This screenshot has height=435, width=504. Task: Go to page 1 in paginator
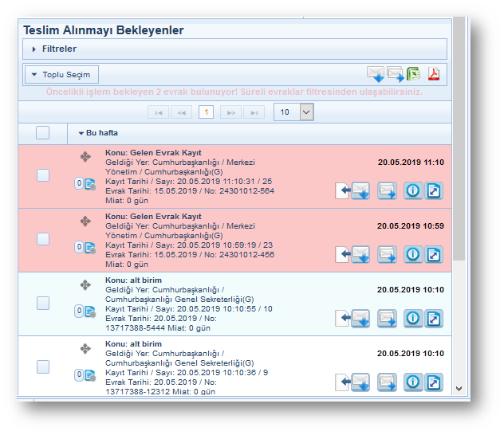[206, 112]
